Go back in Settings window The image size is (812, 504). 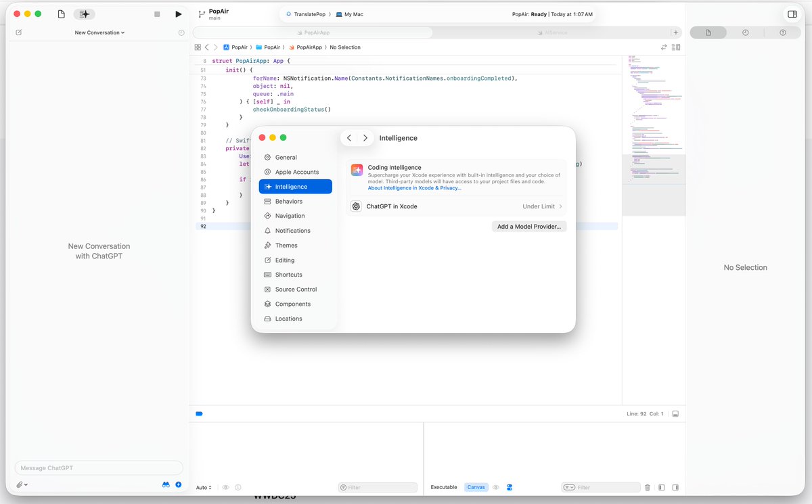pos(349,138)
